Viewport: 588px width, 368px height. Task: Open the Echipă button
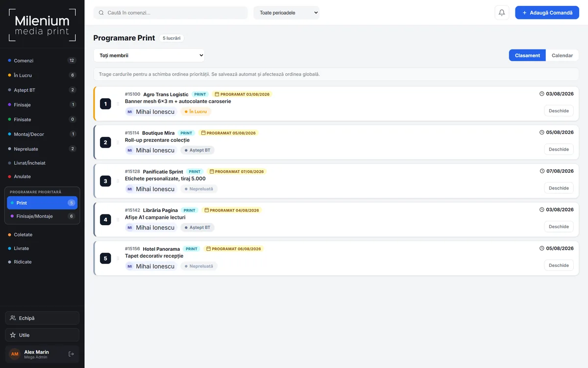pos(42,318)
